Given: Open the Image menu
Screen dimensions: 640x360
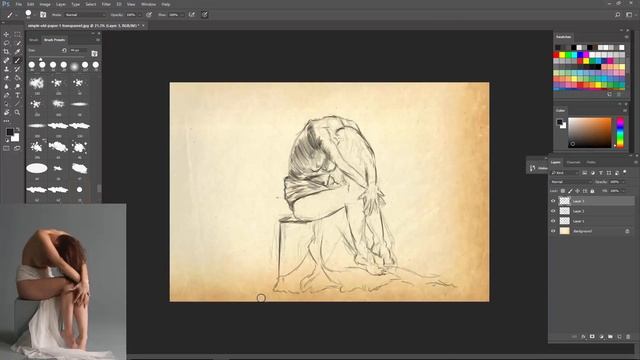Looking at the screenshot, I should 45,4.
